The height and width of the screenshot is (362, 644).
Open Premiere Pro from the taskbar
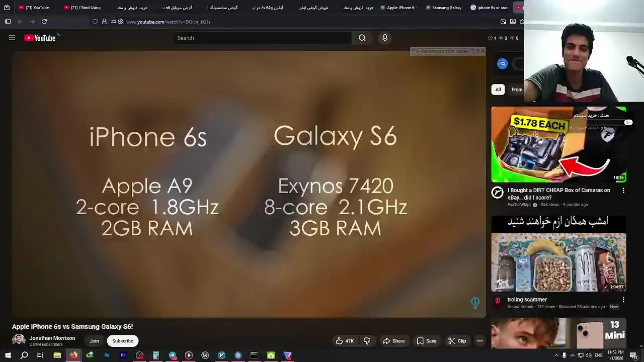[x=123, y=355]
